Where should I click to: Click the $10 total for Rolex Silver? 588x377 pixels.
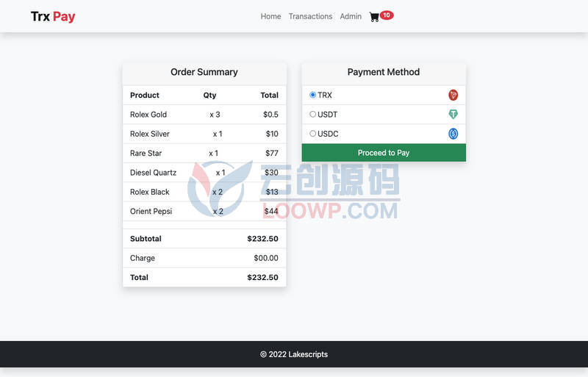(272, 134)
